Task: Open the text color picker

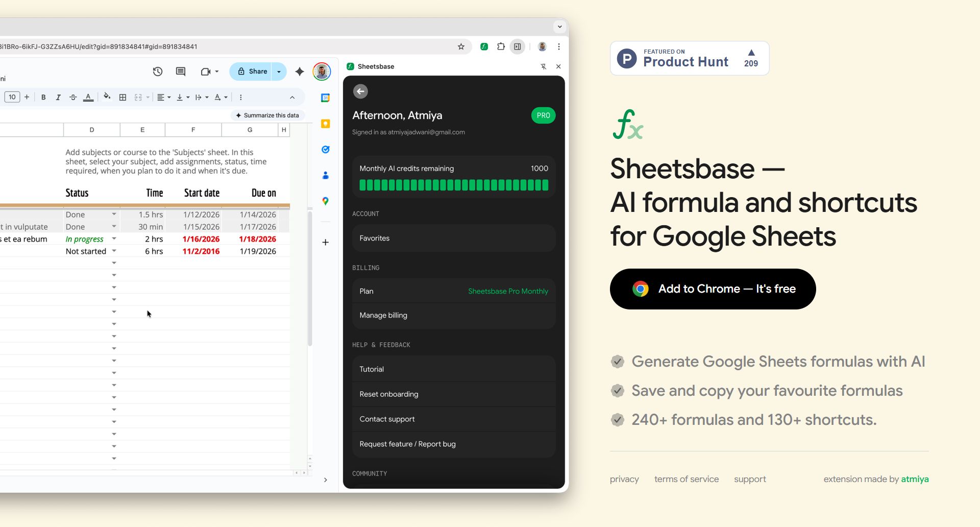Action: point(88,97)
